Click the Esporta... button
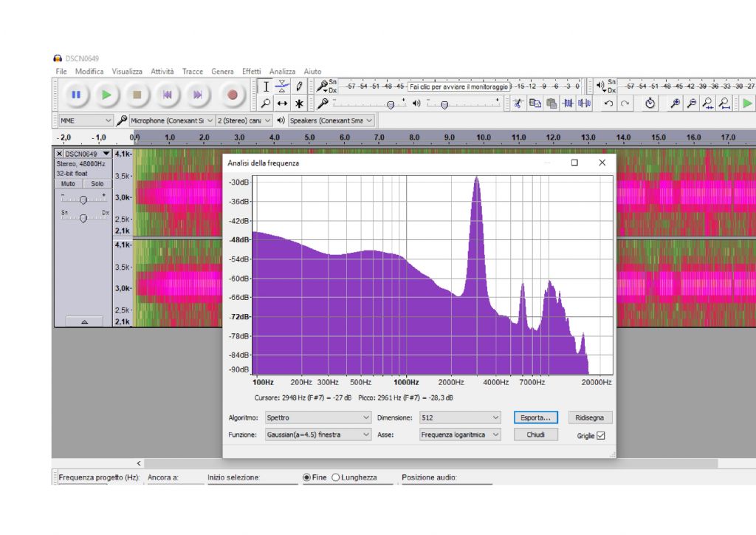The height and width of the screenshot is (535, 756). pos(535,418)
